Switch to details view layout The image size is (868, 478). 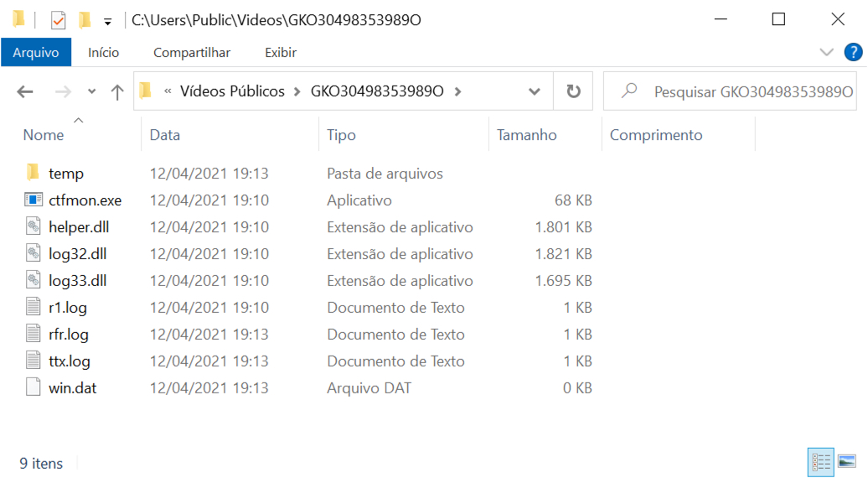(821, 461)
